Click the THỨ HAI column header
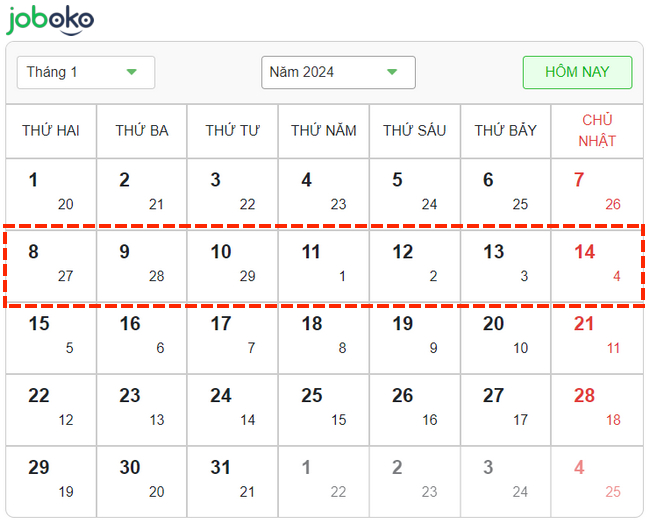This screenshot has width=650, height=524. (51, 131)
